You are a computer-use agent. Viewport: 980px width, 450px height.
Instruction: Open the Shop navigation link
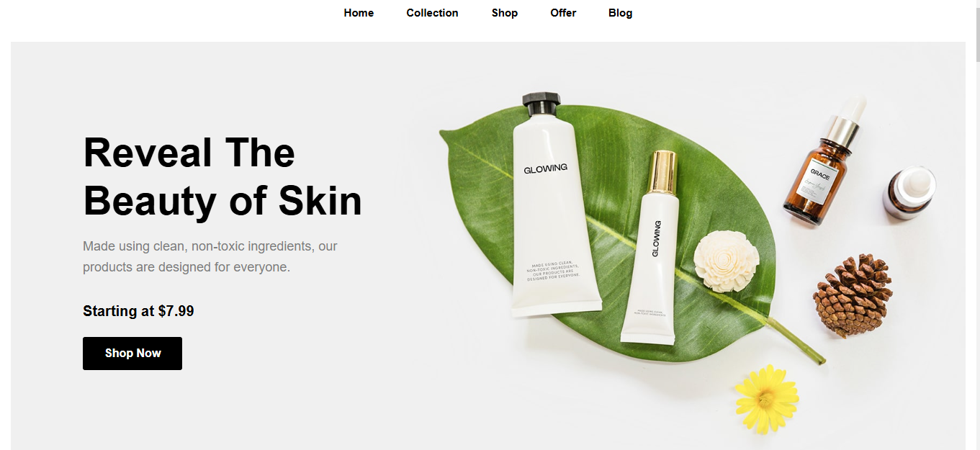(505, 13)
